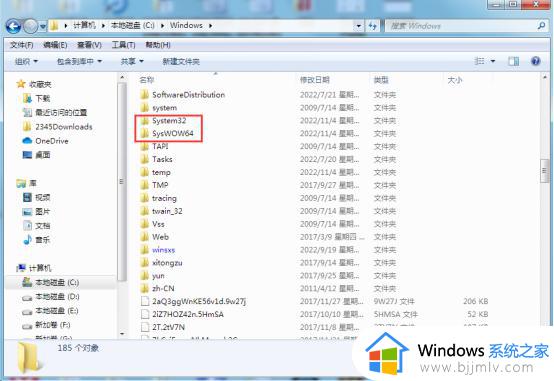Select the Tasks folder
Image resolution: width=554 pixels, height=381 pixels.
[x=156, y=159]
